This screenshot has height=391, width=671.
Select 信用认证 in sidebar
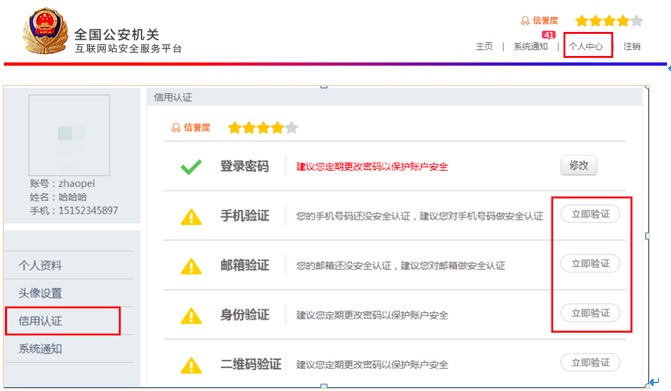coord(40,321)
